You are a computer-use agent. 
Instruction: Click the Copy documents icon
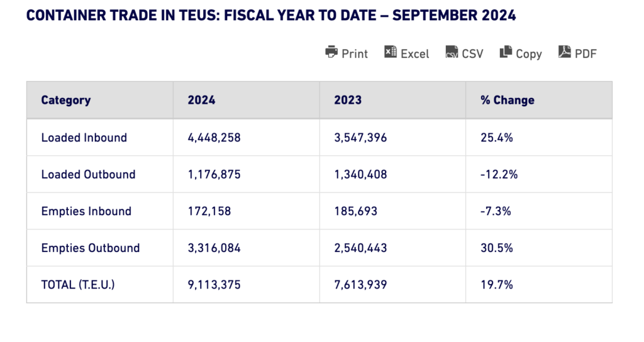tap(506, 52)
